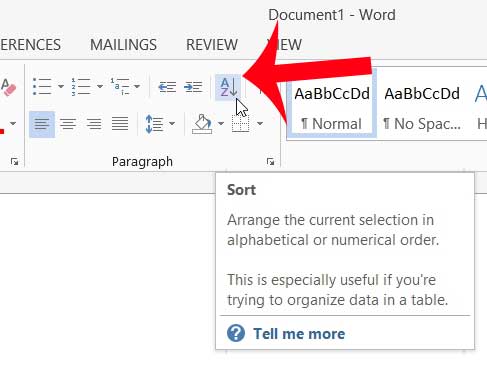This screenshot has height=368, width=487.
Task: Toggle Align Left paragraph alignment
Action: point(42,124)
